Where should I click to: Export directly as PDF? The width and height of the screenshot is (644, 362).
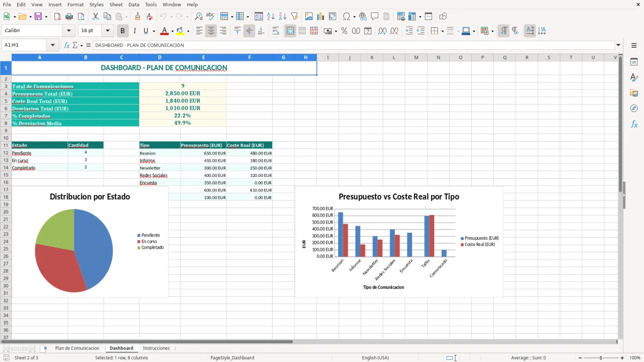tap(57, 17)
